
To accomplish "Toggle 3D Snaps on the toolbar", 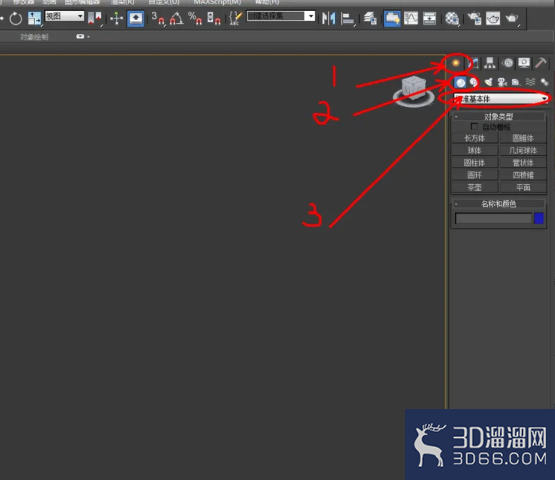I will point(158,18).
